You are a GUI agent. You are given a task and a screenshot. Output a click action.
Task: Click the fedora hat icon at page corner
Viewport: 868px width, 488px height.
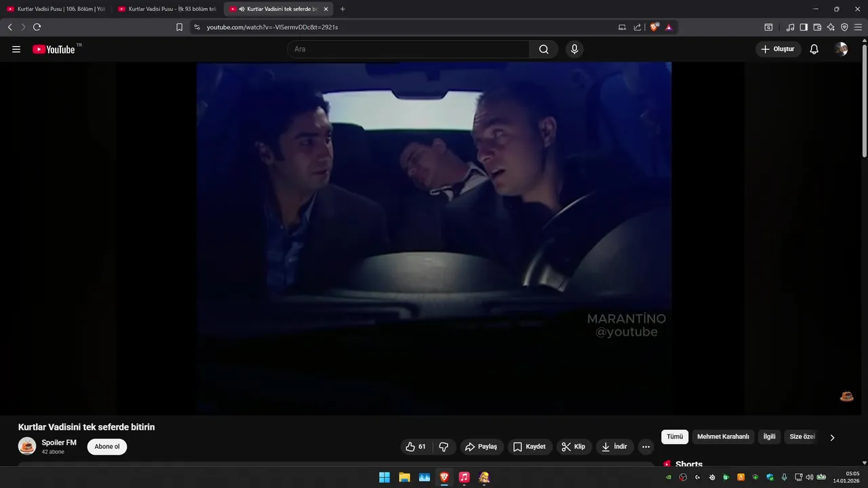pyautogui.click(x=847, y=397)
